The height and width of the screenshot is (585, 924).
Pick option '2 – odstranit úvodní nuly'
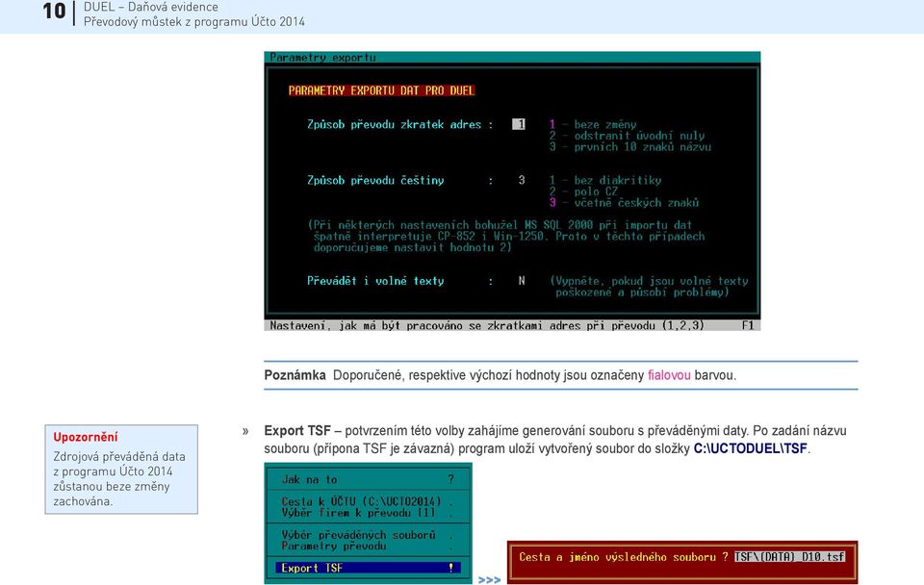tap(627, 136)
